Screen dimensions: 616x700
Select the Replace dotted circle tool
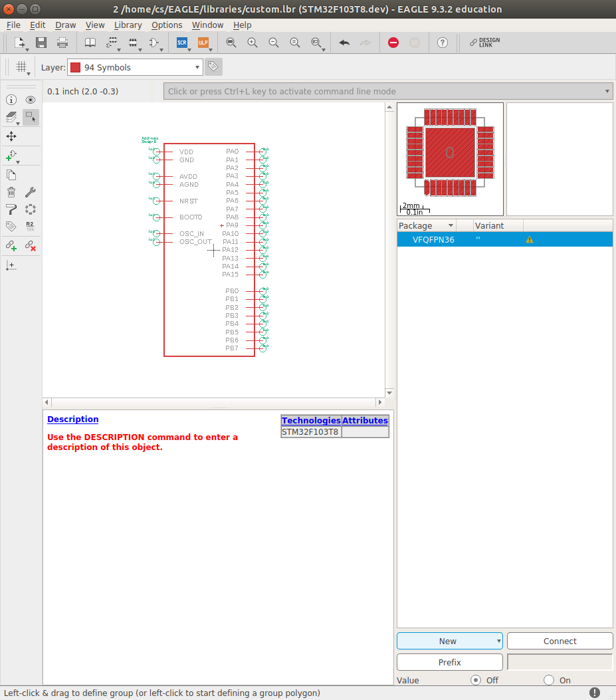(x=31, y=209)
